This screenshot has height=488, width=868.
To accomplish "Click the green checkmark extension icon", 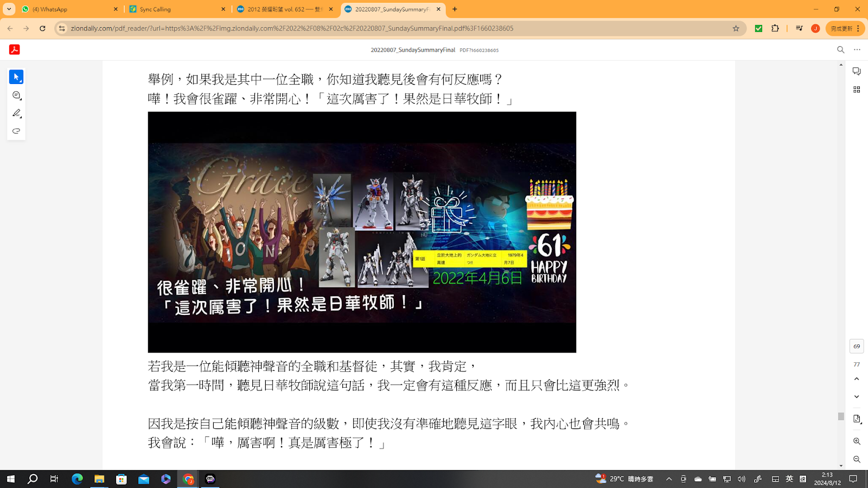I will point(758,28).
